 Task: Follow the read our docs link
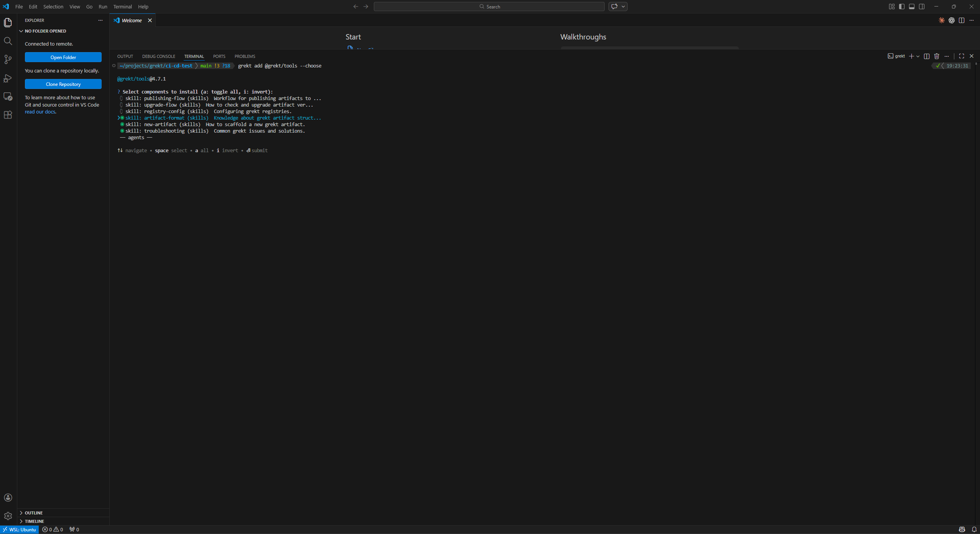[x=40, y=112]
